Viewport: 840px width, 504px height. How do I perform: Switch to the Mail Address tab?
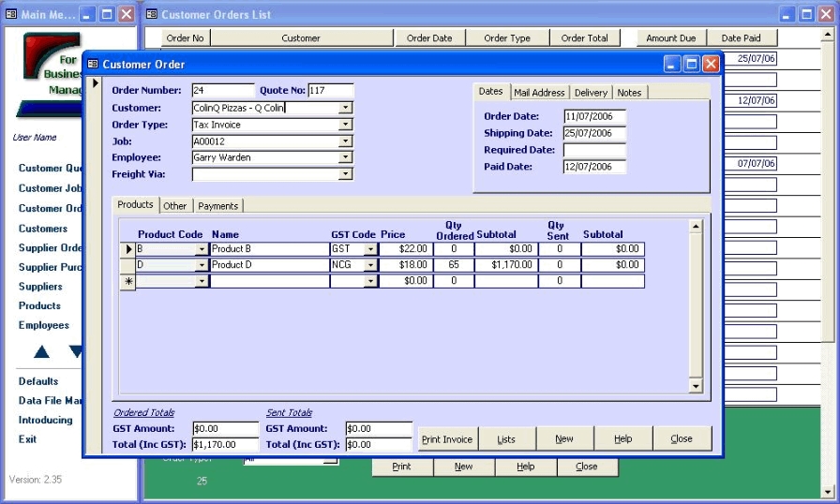click(x=539, y=93)
